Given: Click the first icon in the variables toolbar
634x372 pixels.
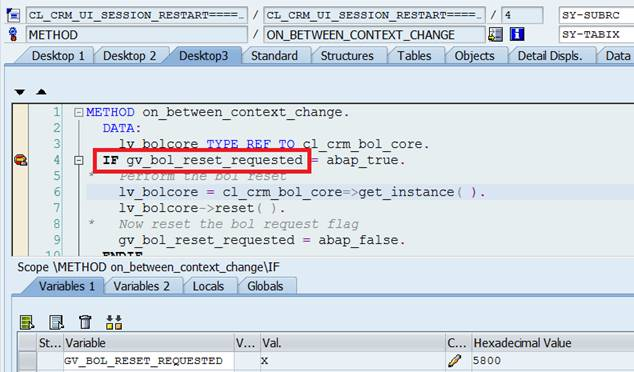Looking at the screenshot, I should click(27, 322).
